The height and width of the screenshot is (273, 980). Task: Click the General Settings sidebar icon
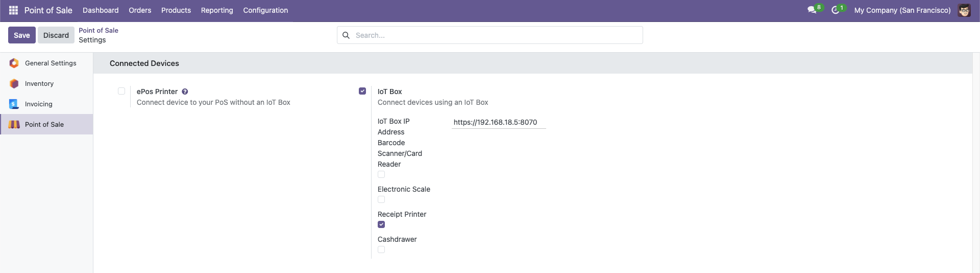click(x=14, y=63)
